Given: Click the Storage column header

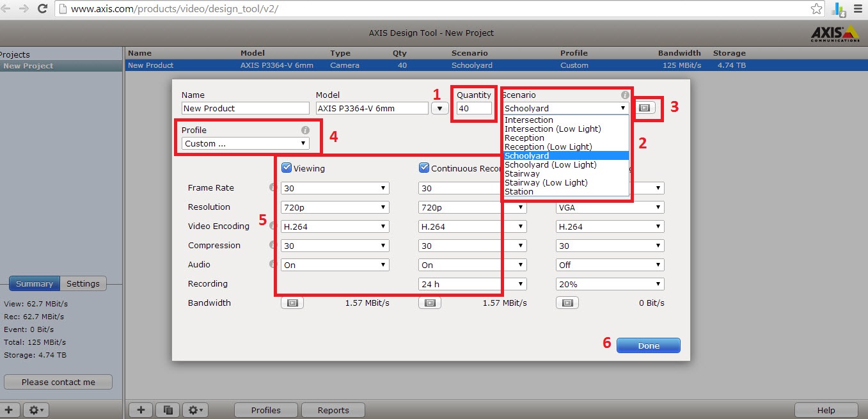Looking at the screenshot, I should click(730, 53).
